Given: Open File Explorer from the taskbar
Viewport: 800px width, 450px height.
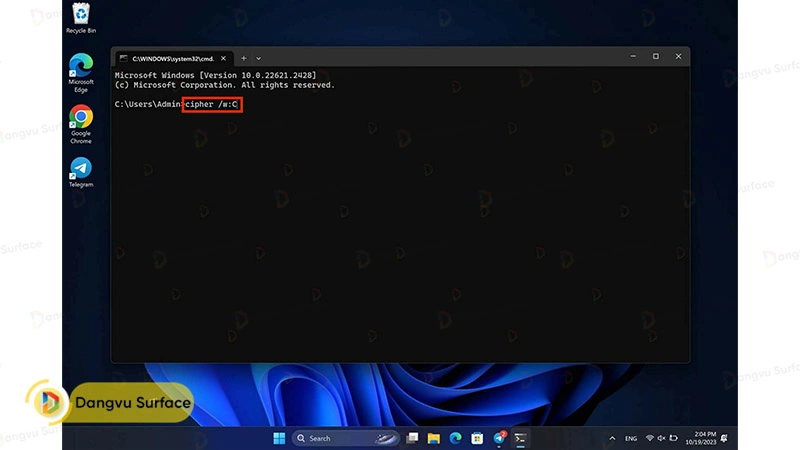Looking at the screenshot, I should (x=434, y=438).
